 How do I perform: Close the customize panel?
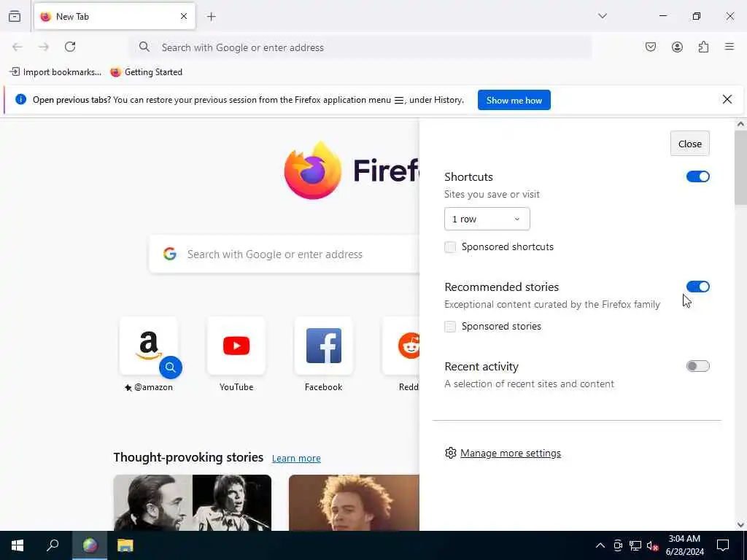coord(690,144)
